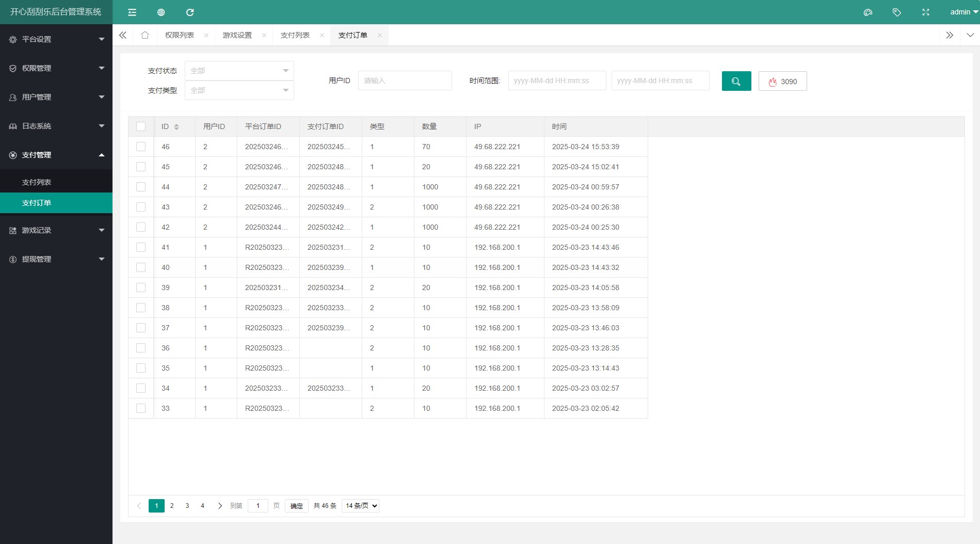Open the admin user dropdown
The width and height of the screenshot is (980, 544).
coord(964,12)
